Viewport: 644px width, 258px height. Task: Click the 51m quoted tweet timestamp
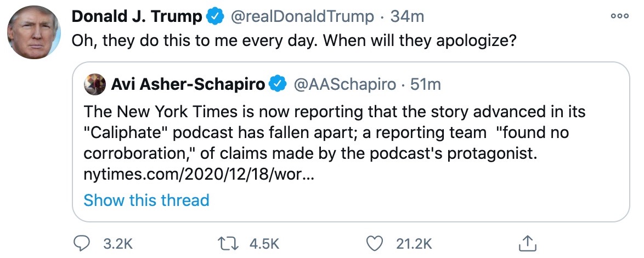(426, 84)
